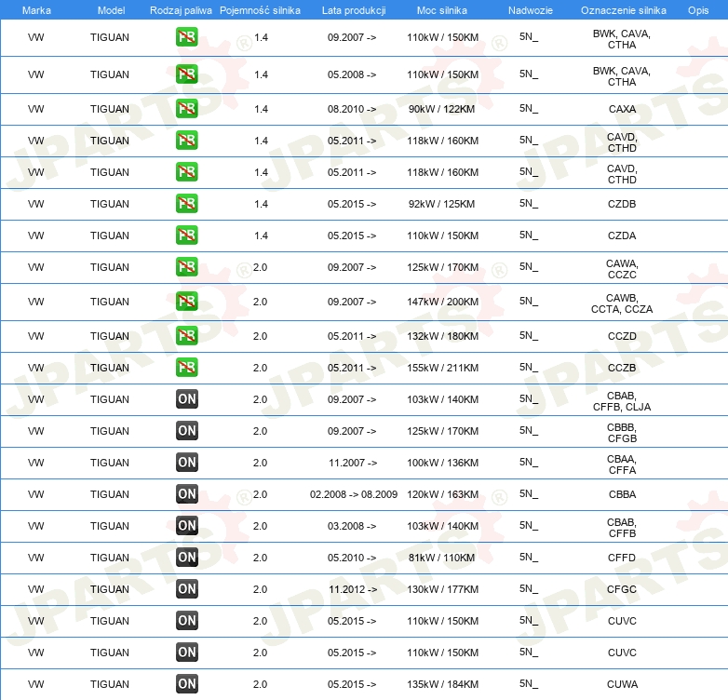Select the '130kW / 177KM' cell
This screenshot has height=700, width=728.
442,589
